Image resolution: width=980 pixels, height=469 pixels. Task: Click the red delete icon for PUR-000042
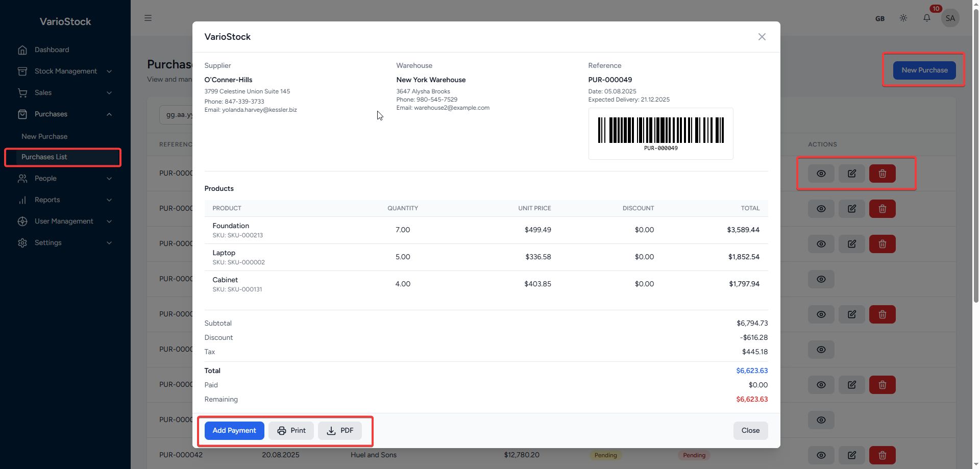click(882, 455)
